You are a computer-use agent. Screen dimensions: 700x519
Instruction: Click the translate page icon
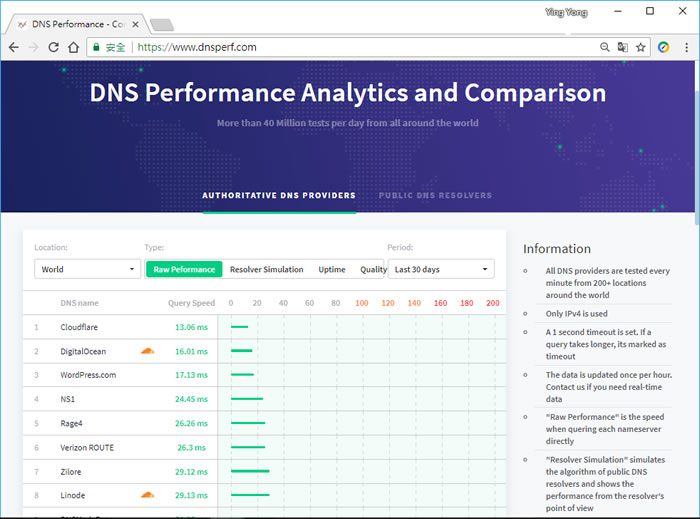pos(622,47)
